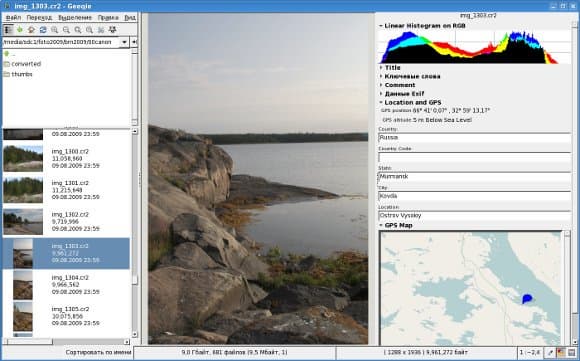The height and width of the screenshot is (361, 580).
Task: Click the Location field containing Ostrov Vysokiy
Action: click(475, 216)
